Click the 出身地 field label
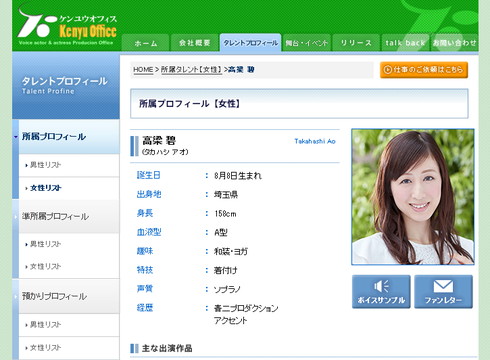 pyautogui.click(x=149, y=194)
